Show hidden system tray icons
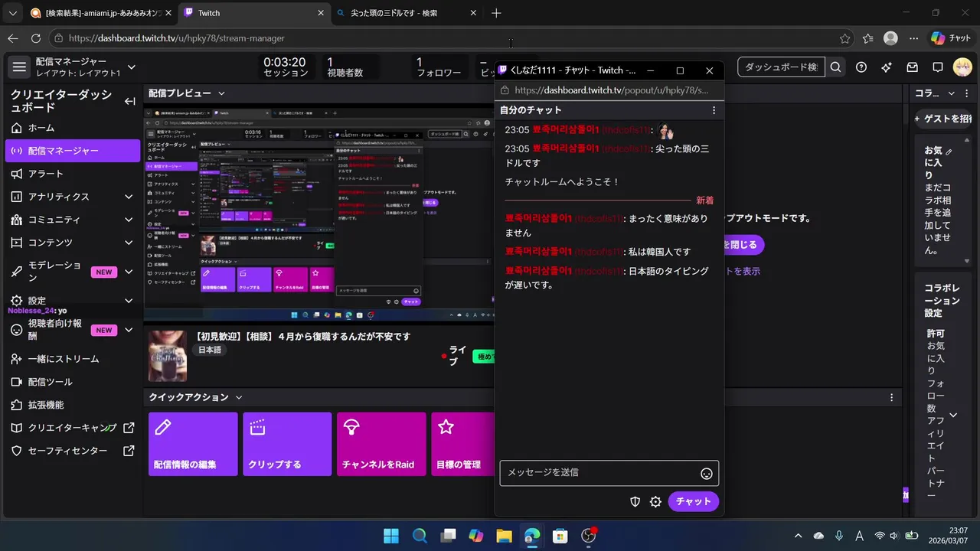The height and width of the screenshot is (551, 980). pos(799,536)
